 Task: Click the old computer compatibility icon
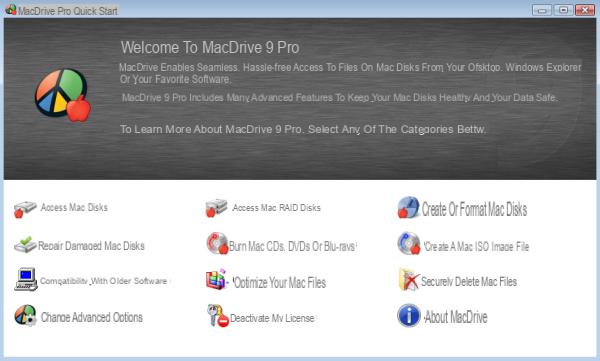(26, 279)
